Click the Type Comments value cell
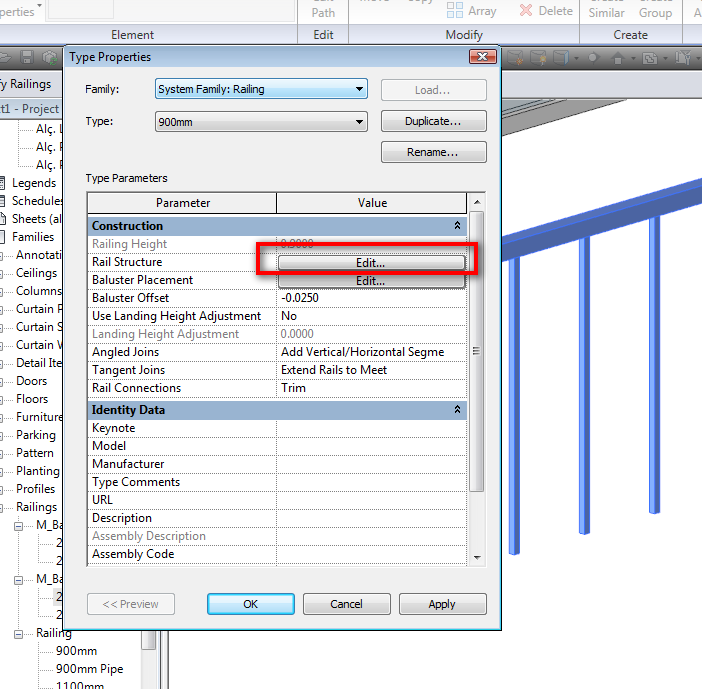702x689 pixels. click(x=372, y=482)
